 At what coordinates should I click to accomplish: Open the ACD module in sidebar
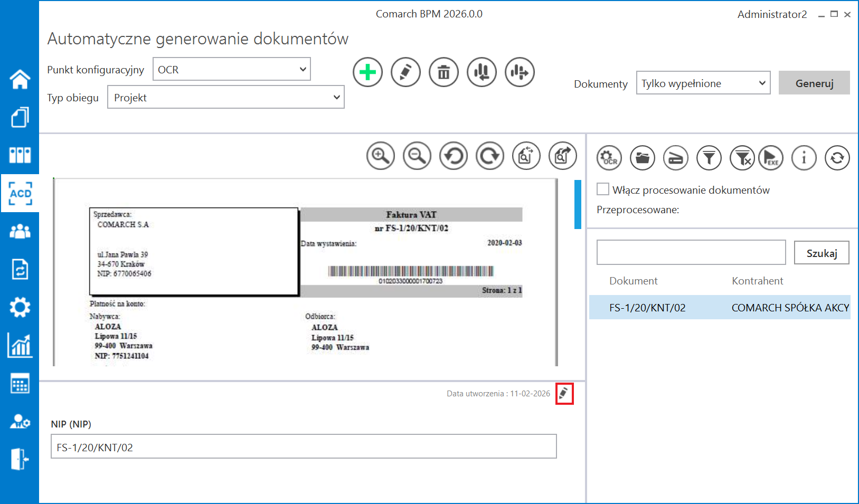click(20, 194)
